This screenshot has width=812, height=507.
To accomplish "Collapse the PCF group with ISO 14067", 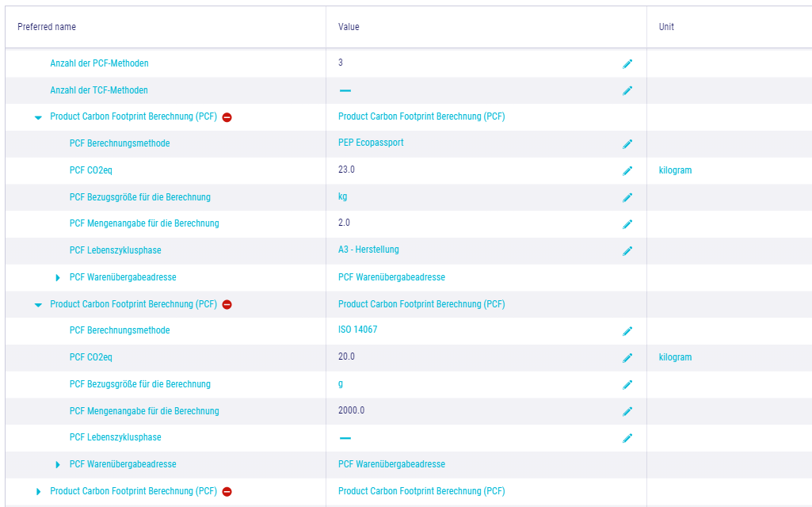I will click(38, 305).
